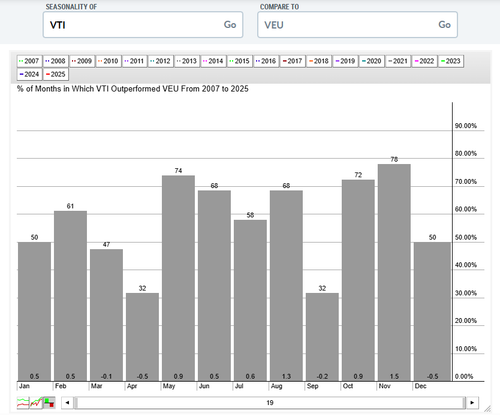Screen dimensions: 500x415
Task: Click the SEASONALITY OF label
Action: 71,7
